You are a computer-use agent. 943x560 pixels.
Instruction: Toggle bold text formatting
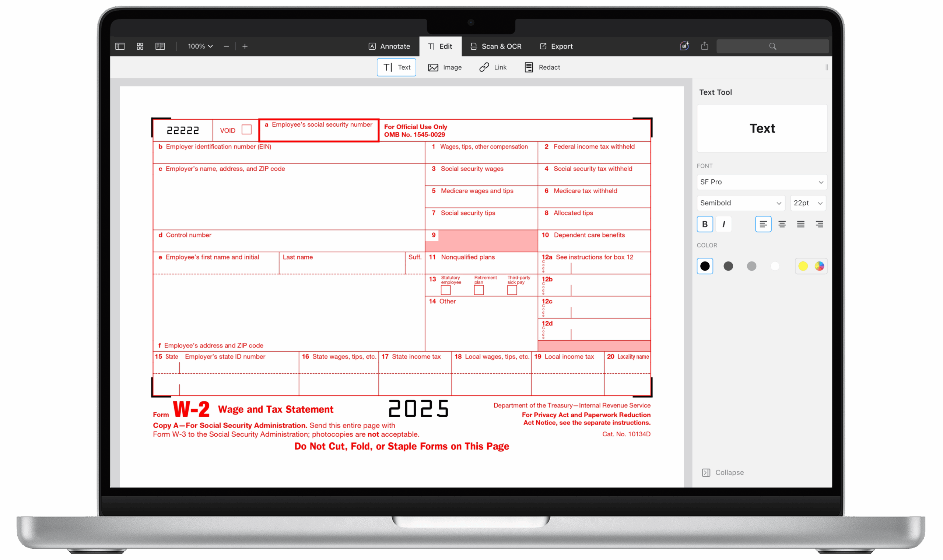[704, 224]
